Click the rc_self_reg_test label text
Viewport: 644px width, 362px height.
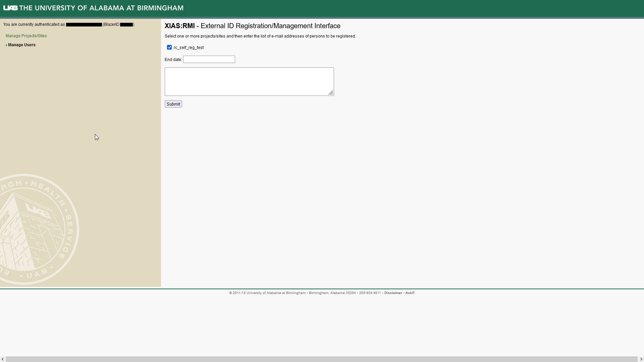(x=189, y=48)
